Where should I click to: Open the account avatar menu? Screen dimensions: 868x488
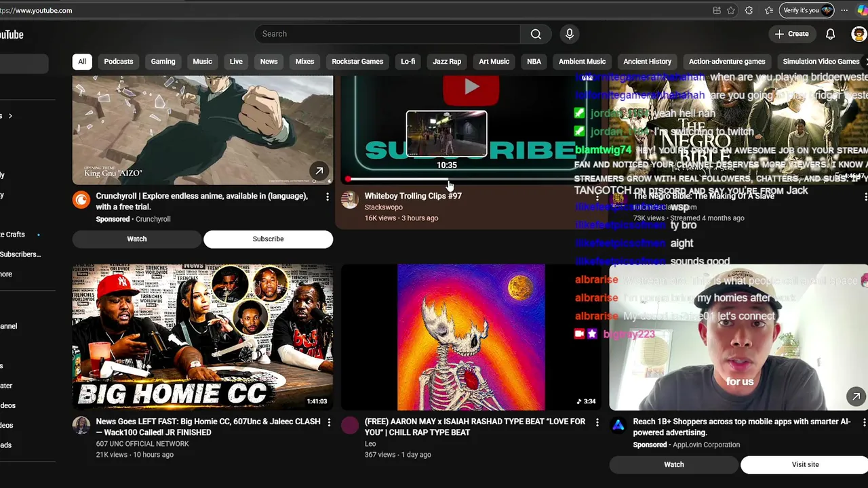(x=859, y=34)
